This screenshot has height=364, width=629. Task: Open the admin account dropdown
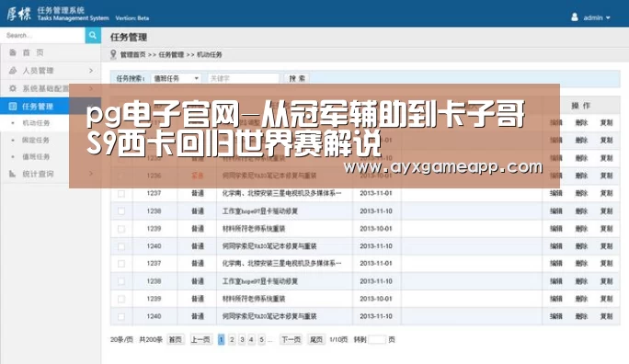(597, 17)
